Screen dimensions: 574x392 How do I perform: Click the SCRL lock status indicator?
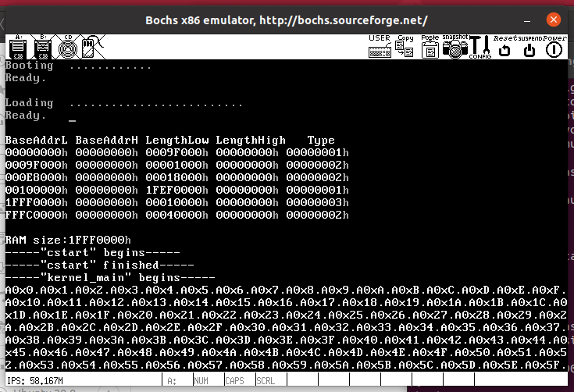point(266,381)
